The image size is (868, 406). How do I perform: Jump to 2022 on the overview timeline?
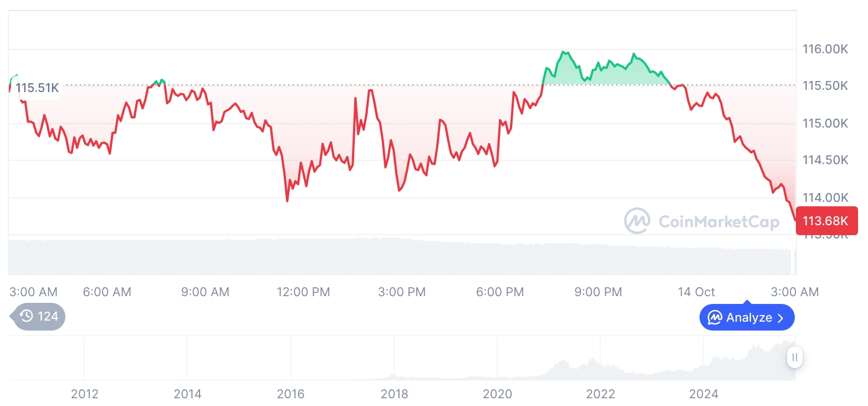coord(600,394)
